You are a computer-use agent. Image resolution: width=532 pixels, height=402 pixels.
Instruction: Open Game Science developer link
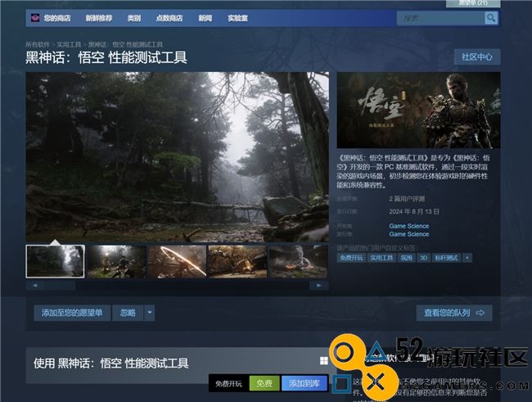tap(409, 226)
